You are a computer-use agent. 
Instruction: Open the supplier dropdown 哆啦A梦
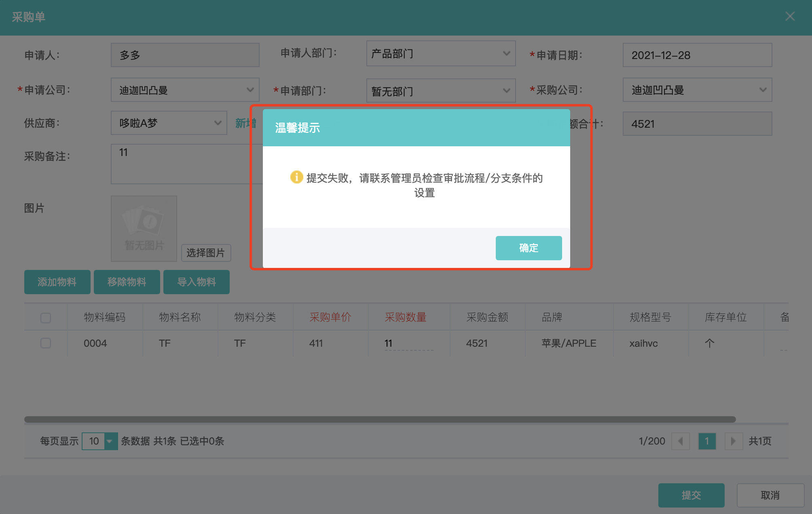pyautogui.click(x=169, y=123)
